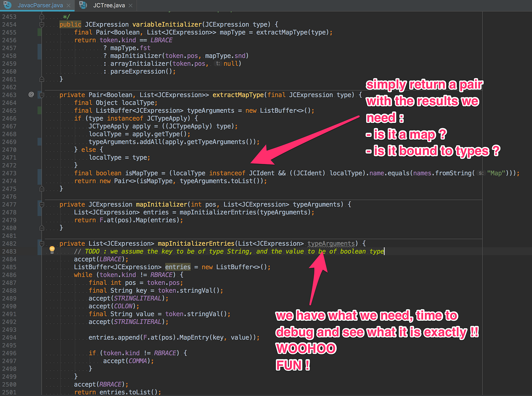This screenshot has width=532, height=396.
Task: Click the file type icon in the JCTree.java tab
Action: 83,5
